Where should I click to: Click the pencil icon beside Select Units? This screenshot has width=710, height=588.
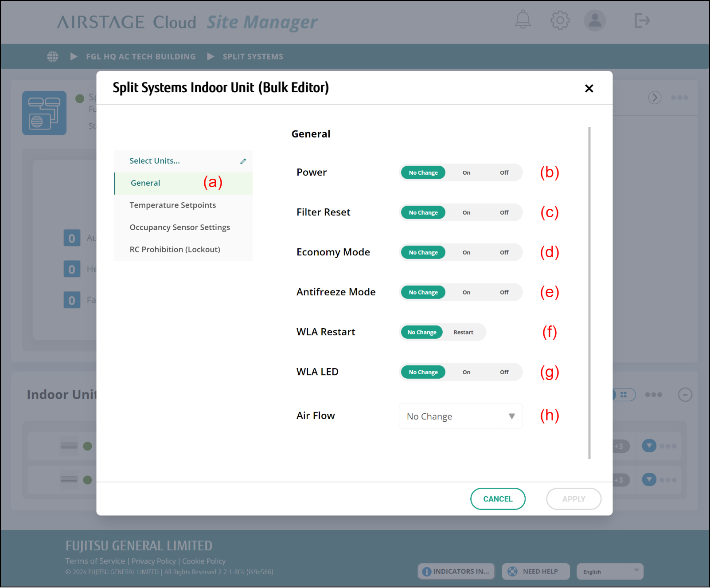tap(243, 161)
